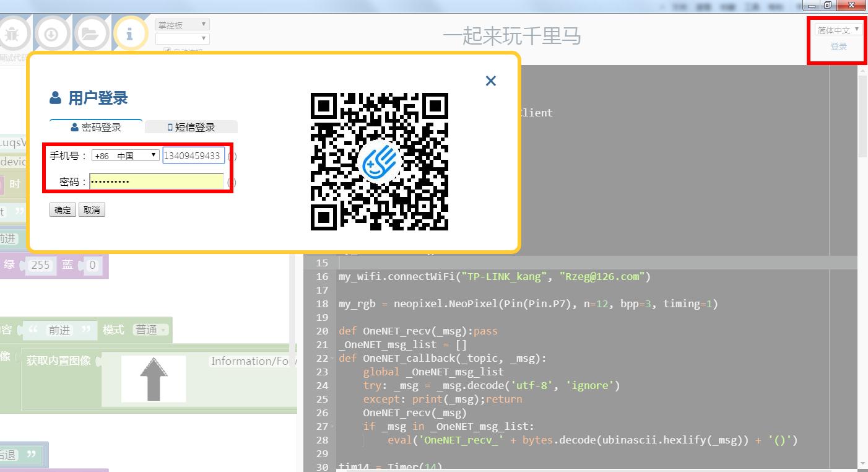Click the circular download/flash icon
868x472 pixels.
tap(51, 34)
